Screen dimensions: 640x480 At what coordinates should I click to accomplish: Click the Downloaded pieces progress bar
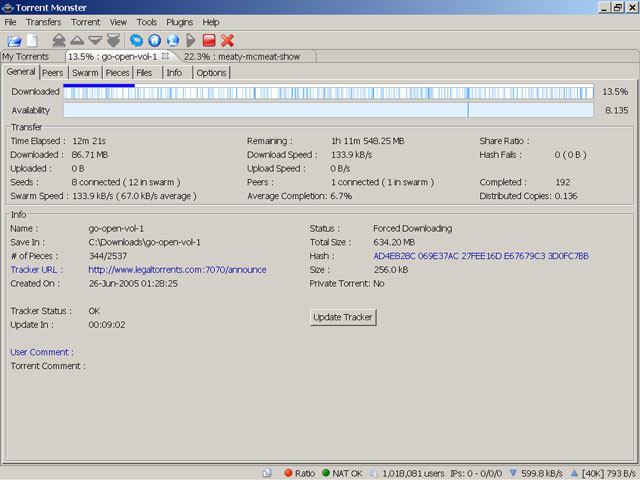(x=328, y=91)
